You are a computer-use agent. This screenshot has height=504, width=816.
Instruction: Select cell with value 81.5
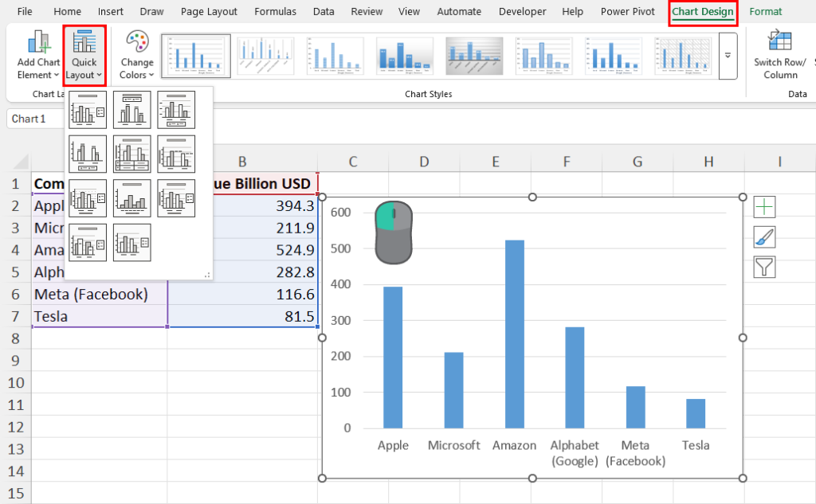pyautogui.click(x=242, y=316)
